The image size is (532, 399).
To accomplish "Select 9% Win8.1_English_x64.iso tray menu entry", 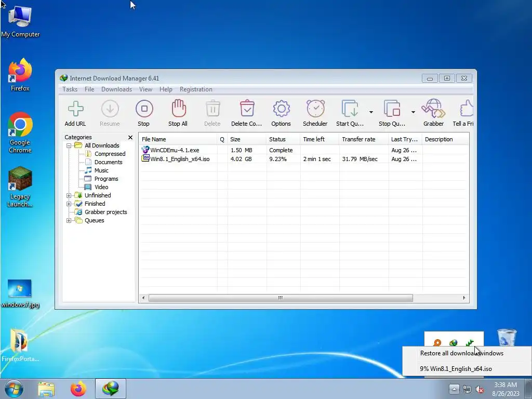I will point(467,369).
